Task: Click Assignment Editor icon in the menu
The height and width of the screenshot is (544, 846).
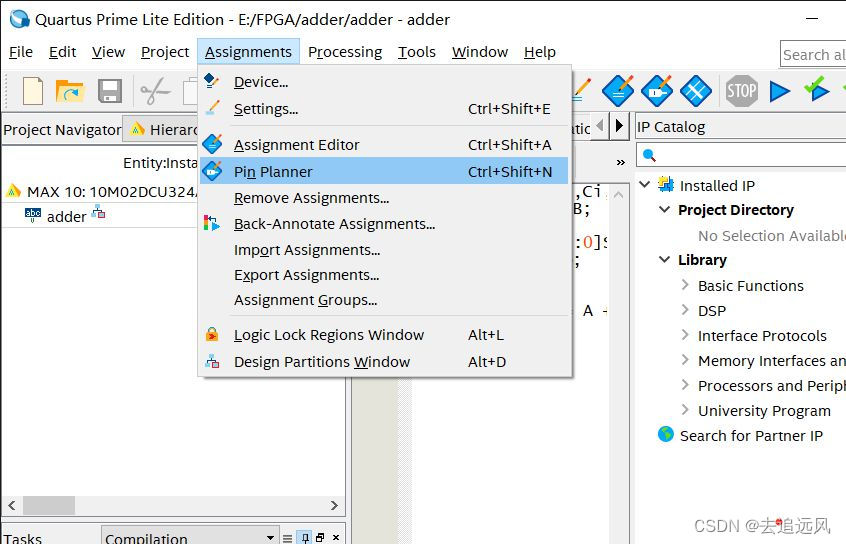Action: [213, 144]
